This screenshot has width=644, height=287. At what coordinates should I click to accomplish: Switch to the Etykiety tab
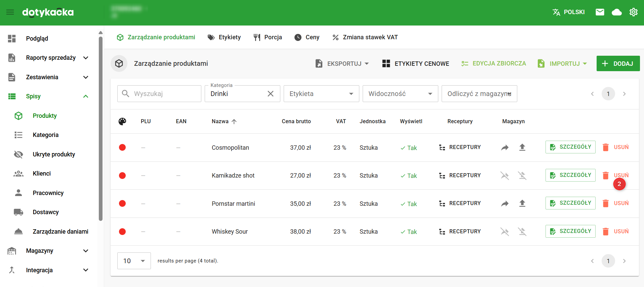point(224,37)
